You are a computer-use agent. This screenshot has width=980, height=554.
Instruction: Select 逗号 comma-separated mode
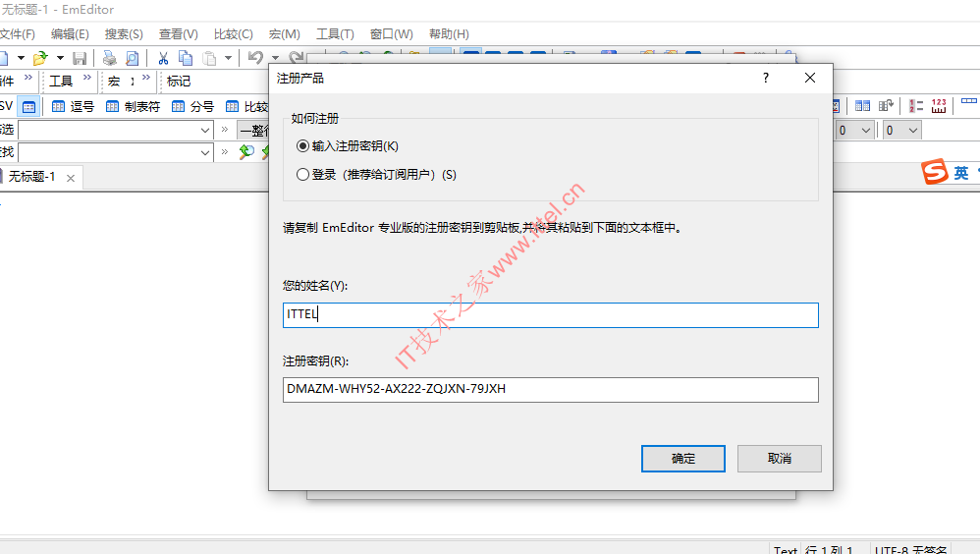[73, 107]
